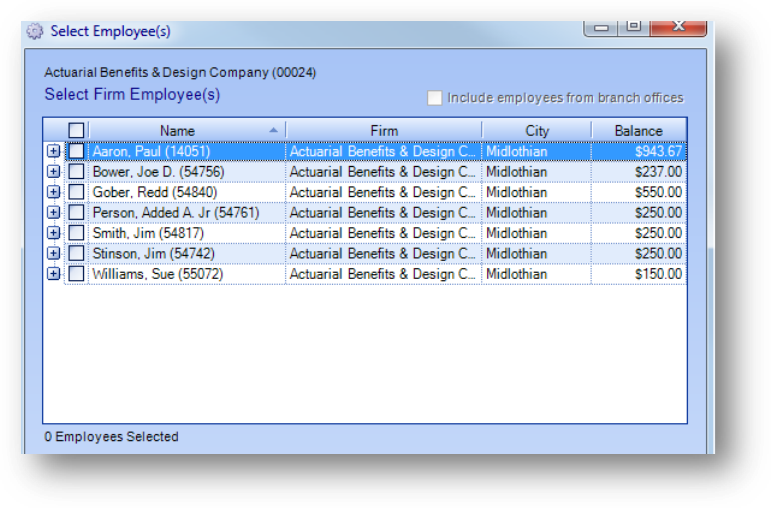Select Stinson, Jim (54742) name

point(187,253)
